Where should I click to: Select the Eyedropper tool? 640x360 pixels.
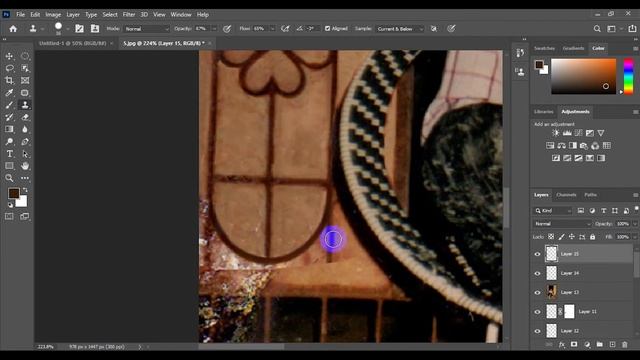pos(9,93)
